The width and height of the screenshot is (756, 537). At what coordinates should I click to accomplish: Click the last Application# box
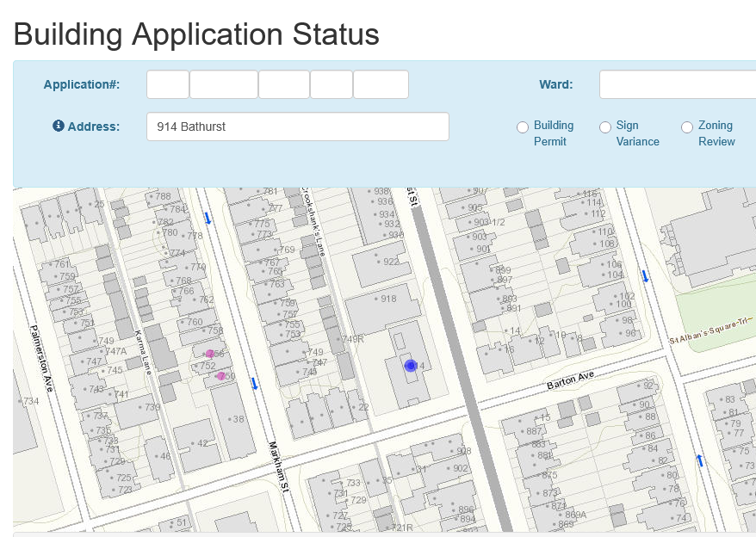pyautogui.click(x=380, y=84)
